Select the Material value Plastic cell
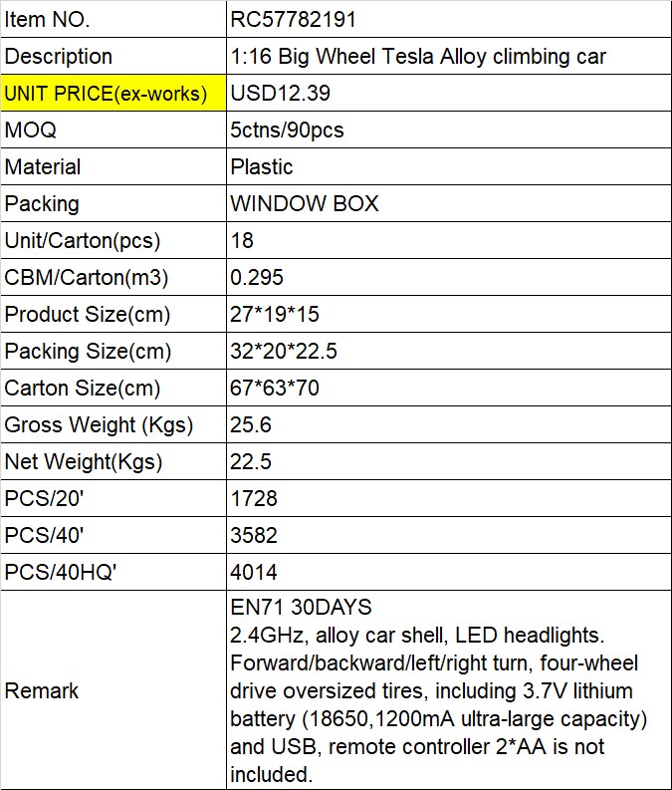This screenshot has width=672, height=790. (x=449, y=166)
